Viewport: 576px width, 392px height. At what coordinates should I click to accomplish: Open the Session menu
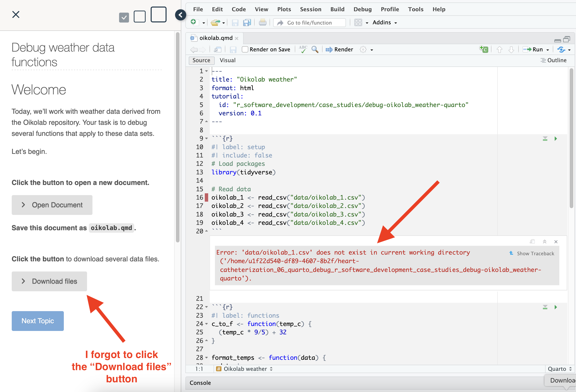point(310,9)
